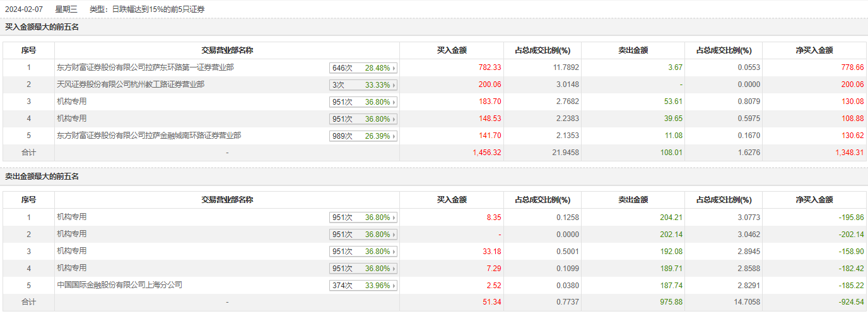Click 机构专用 in row with buy amount 148.53

(x=71, y=119)
